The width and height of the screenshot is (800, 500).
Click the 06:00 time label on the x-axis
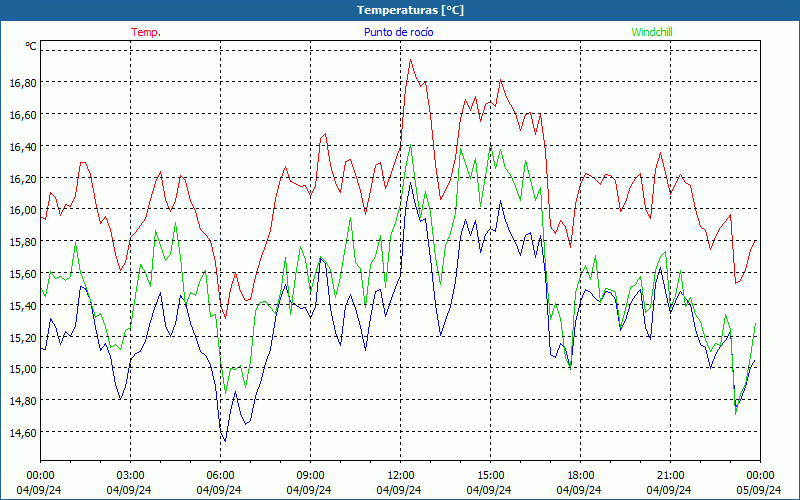tap(220, 476)
